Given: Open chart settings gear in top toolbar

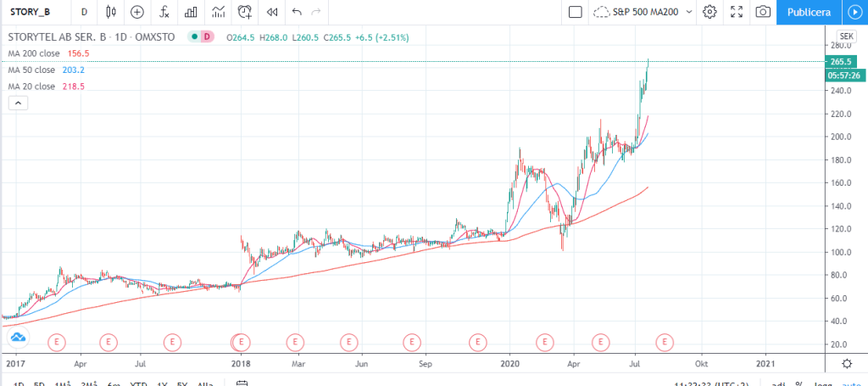Looking at the screenshot, I should click(709, 12).
